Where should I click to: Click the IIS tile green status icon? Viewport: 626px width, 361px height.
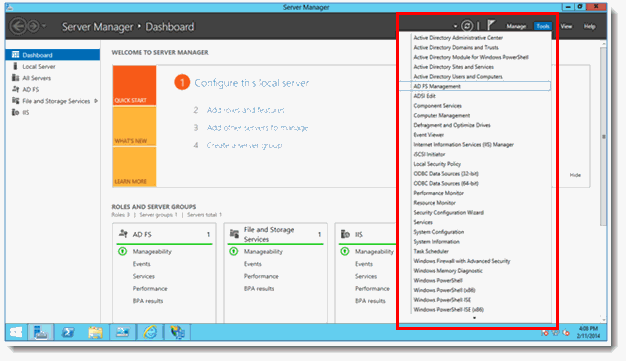click(x=345, y=251)
